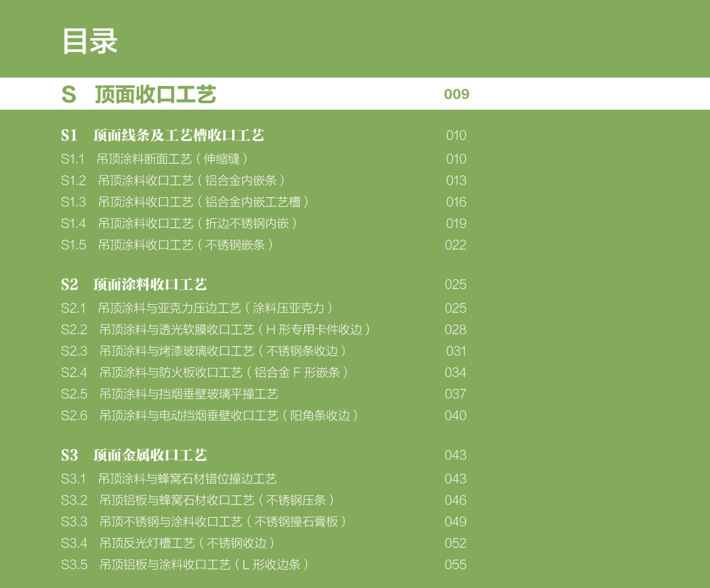Screen dimensions: 710x588
Task: Click page number 049
Action: 456,522
